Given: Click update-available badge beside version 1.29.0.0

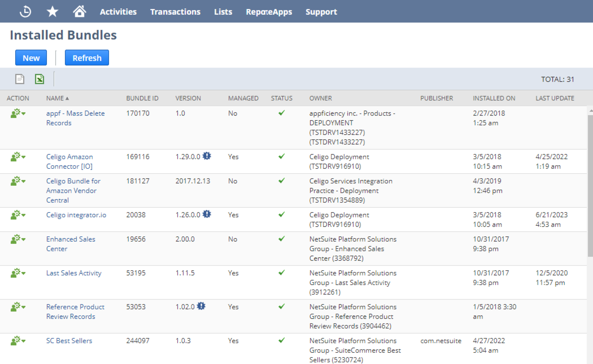Looking at the screenshot, I should point(207,156).
